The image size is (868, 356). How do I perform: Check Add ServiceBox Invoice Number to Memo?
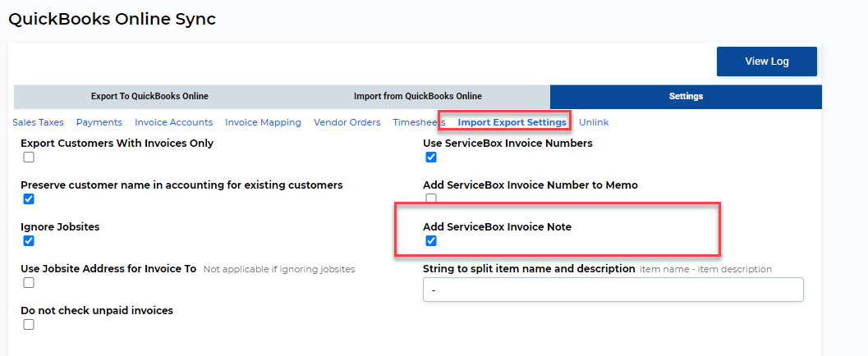431,198
